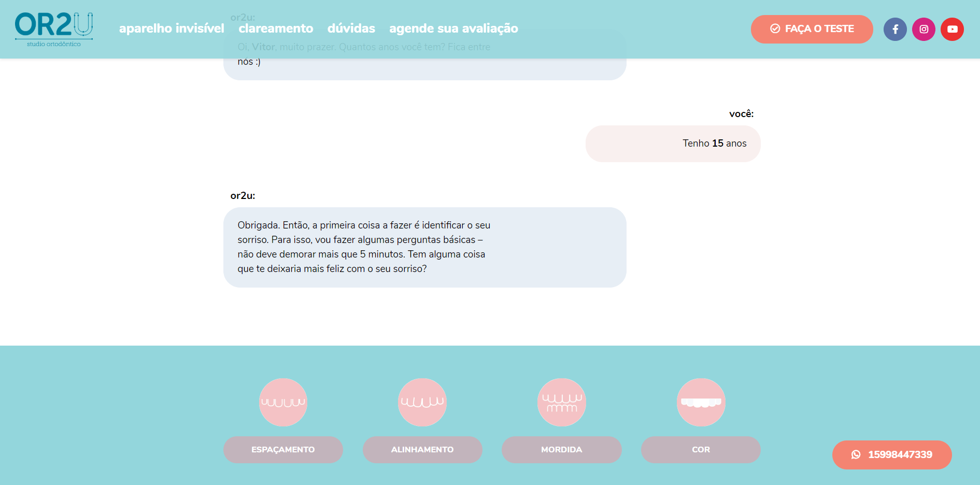This screenshot has height=485, width=980.
Task: Open the clareamento menu item
Action: 276,28
